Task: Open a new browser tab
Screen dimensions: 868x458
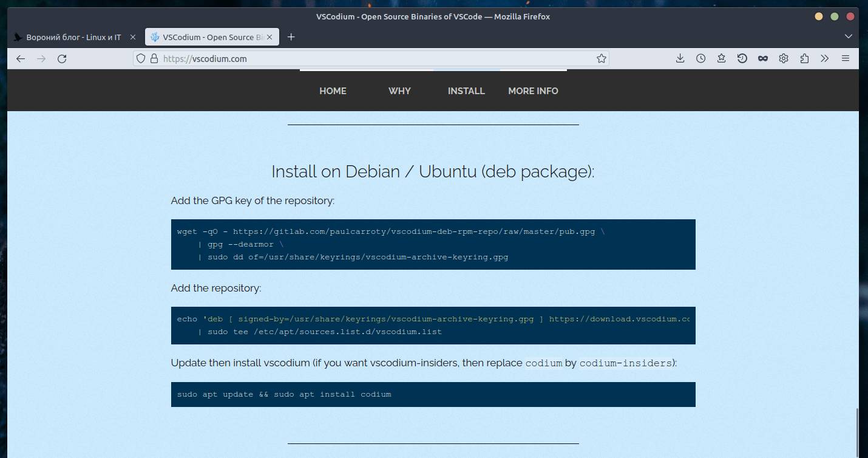Action: [291, 37]
